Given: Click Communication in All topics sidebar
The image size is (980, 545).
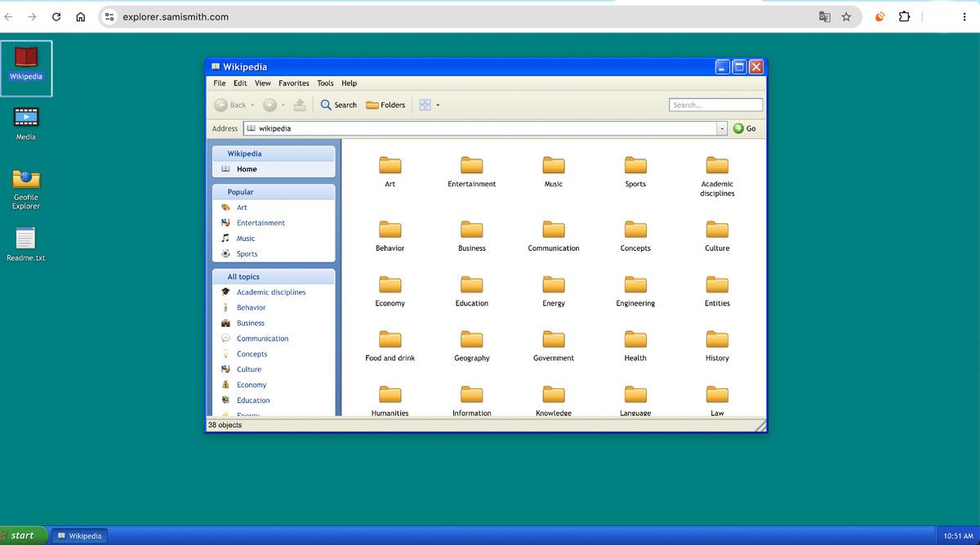Looking at the screenshot, I should point(262,339).
